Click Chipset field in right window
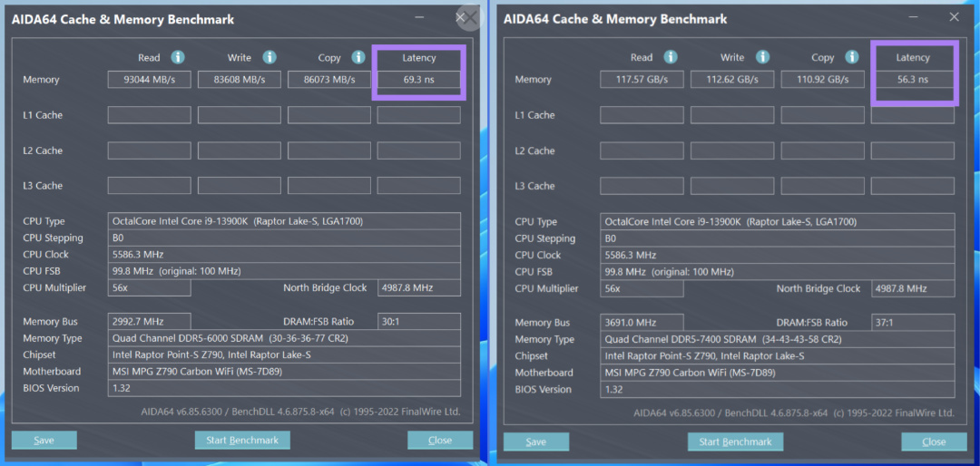This screenshot has width=980, height=466. click(x=778, y=356)
